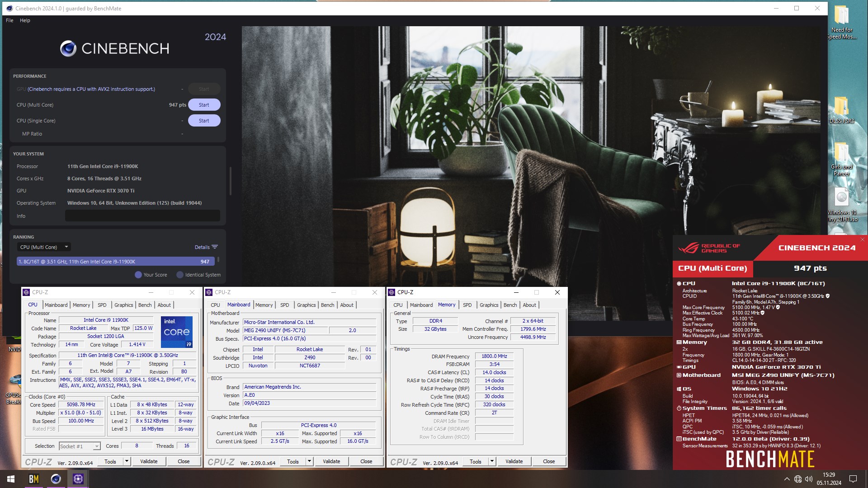Image resolution: width=868 pixels, height=488 pixels.
Task: Click the Cinebench panel vertical scrollbar
Action: (231, 181)
